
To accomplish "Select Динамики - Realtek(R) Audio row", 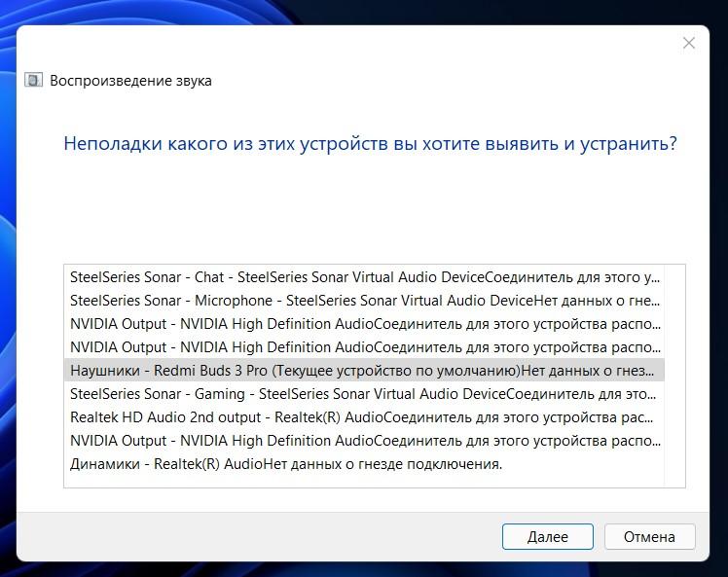I will click(364, 464).
